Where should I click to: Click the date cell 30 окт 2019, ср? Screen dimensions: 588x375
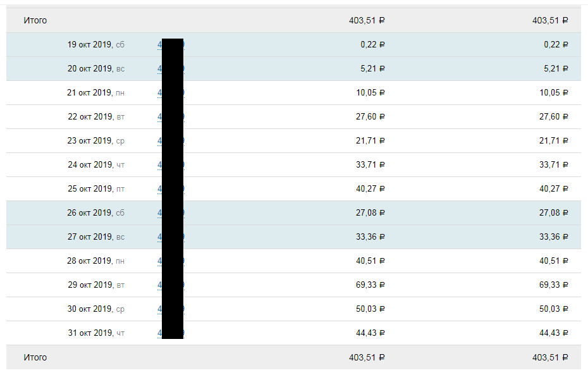pos(96,309)
